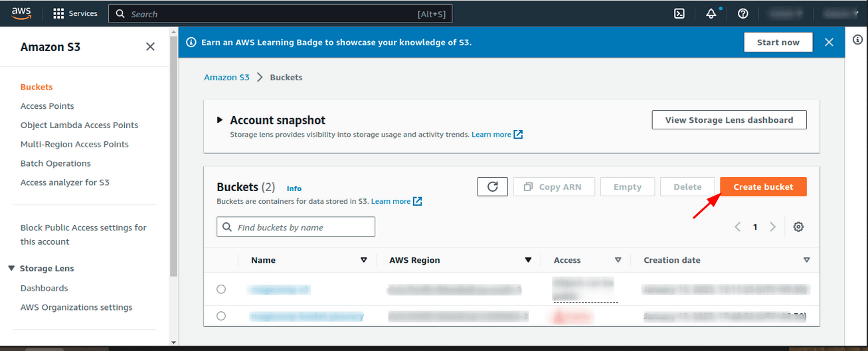
Task: Open the first bucket name link
Action: pyautogui.click(x=280, y=289)
